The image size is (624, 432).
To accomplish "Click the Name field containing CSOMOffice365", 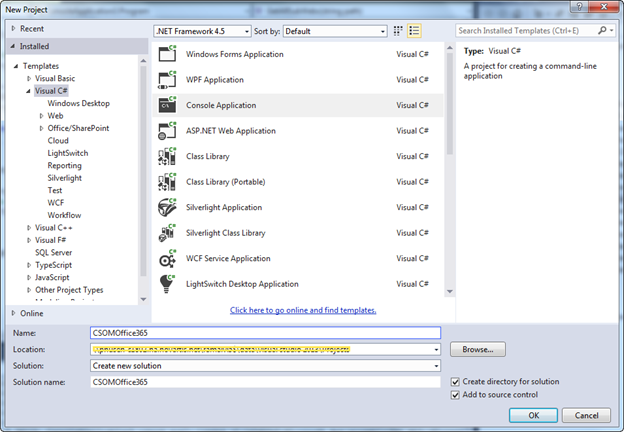I will [265, 333].
